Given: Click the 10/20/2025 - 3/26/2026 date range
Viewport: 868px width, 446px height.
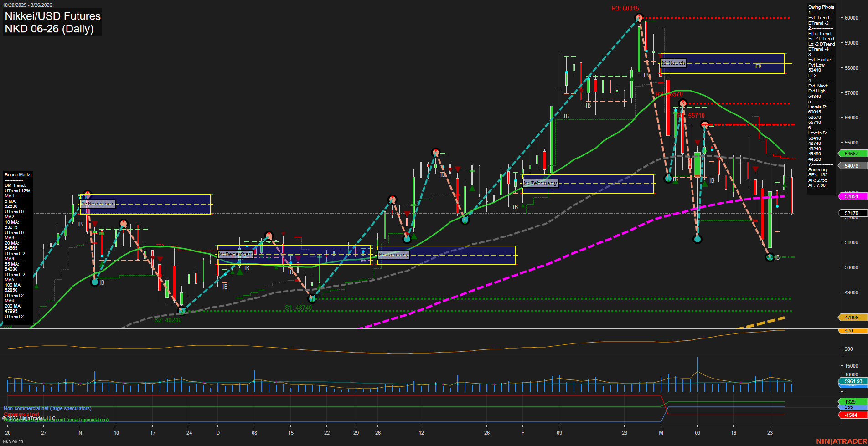Looking at the screenshot, I should (28, 4).
